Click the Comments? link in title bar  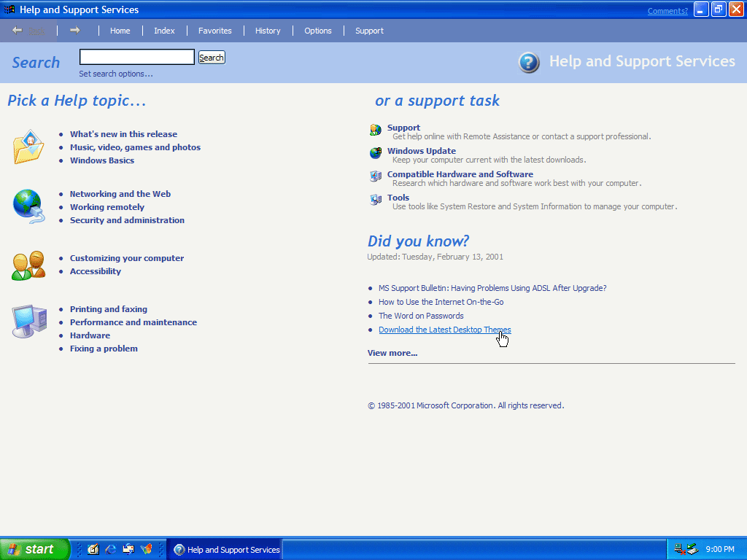pyautogui.click(x=667, y=11)
